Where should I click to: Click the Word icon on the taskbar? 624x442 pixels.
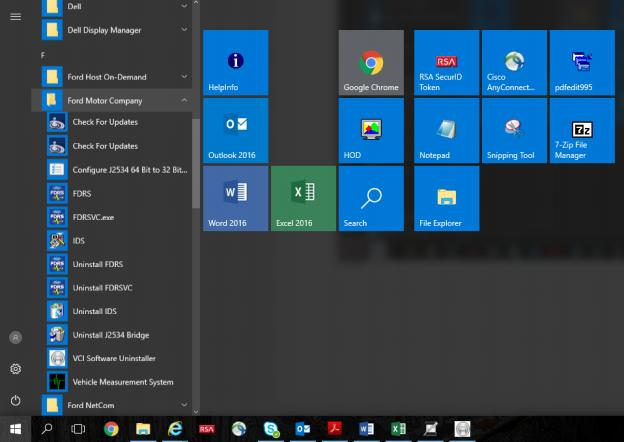click(x=367, y=429)
